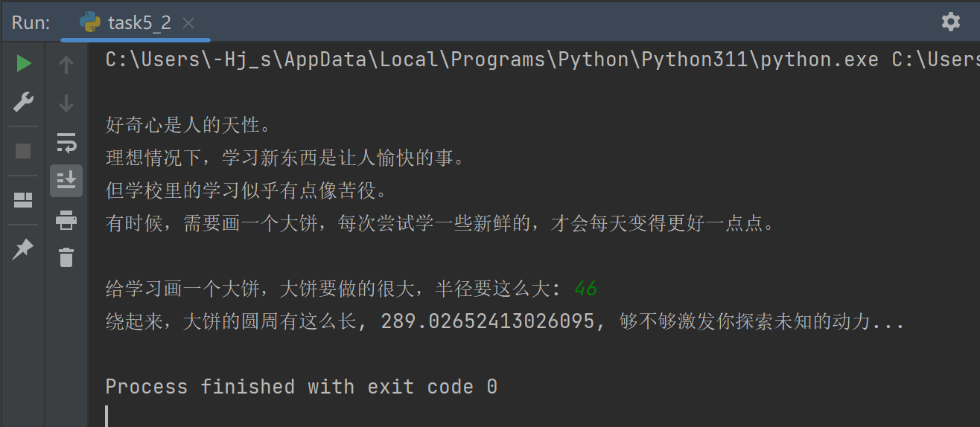Print the console output

(66, 220)
